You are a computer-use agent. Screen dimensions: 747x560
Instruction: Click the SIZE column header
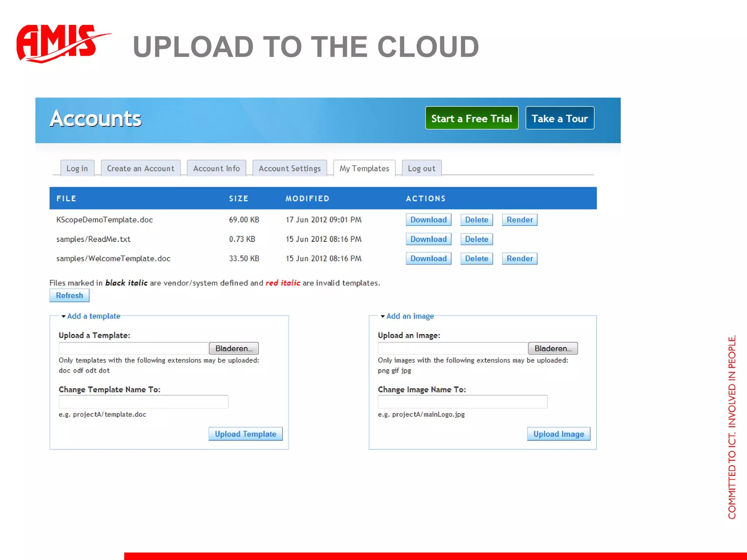pos(239,198)
